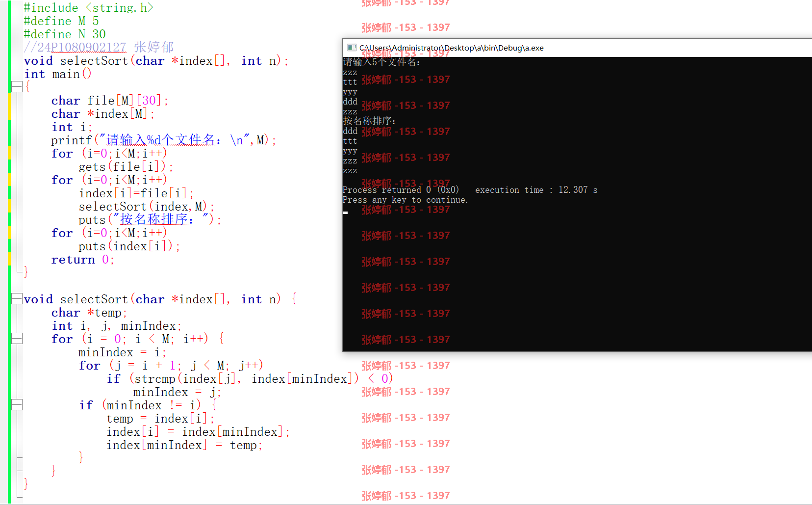Click the puts statement with 按名称排序
Viewport: 812px width, 505px height.
pyautogui.click(x=150, y=219)
